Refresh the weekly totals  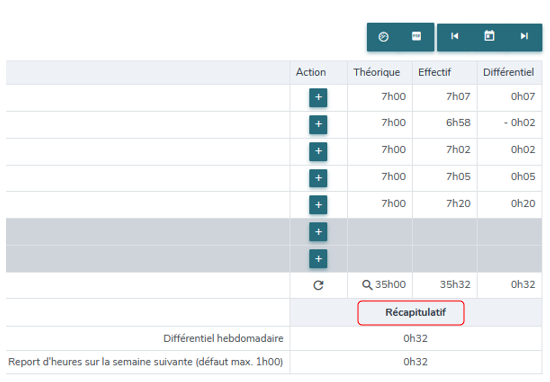point(318,285)
